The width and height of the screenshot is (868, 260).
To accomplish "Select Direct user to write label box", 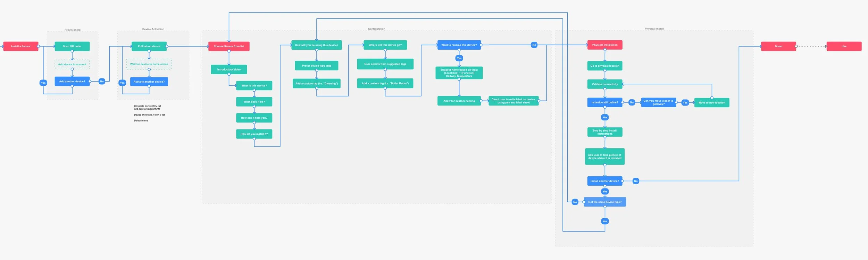I will [x=514, y=101].
